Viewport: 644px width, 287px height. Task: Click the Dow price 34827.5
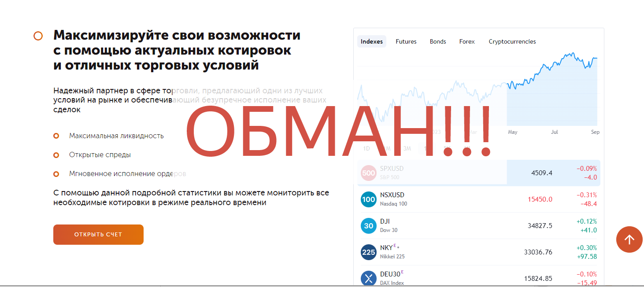(540, 226)
